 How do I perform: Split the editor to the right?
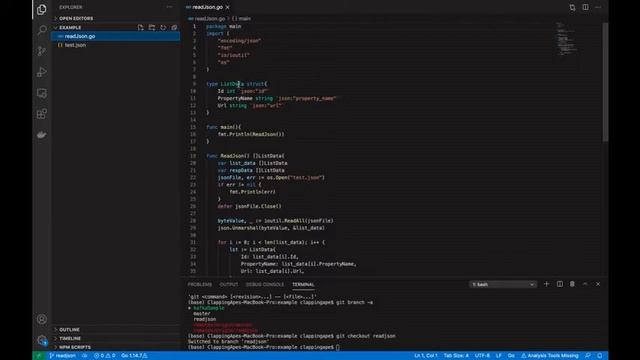[x=585, y=7]
